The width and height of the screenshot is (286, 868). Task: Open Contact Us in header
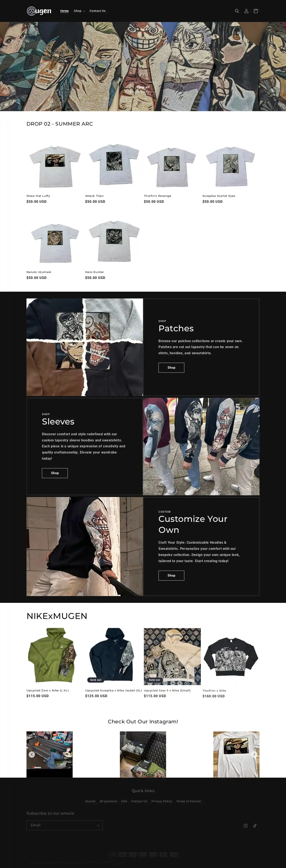tap(98, 11)
